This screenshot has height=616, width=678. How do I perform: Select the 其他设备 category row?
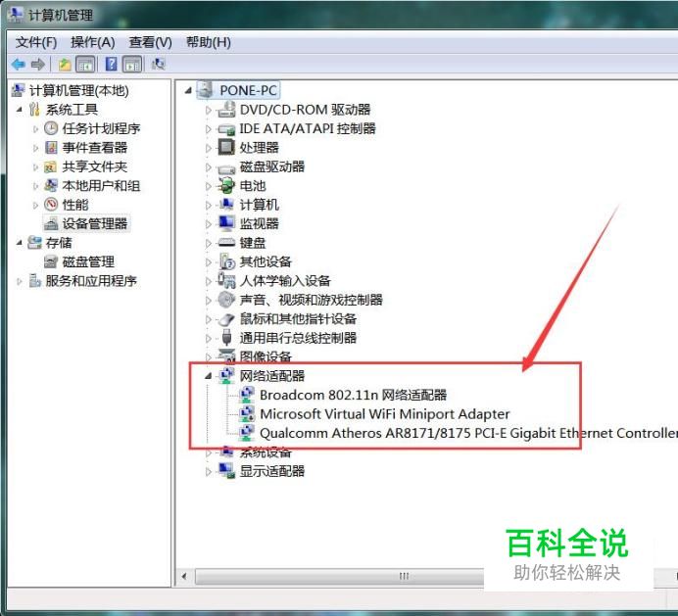(266, 261)
